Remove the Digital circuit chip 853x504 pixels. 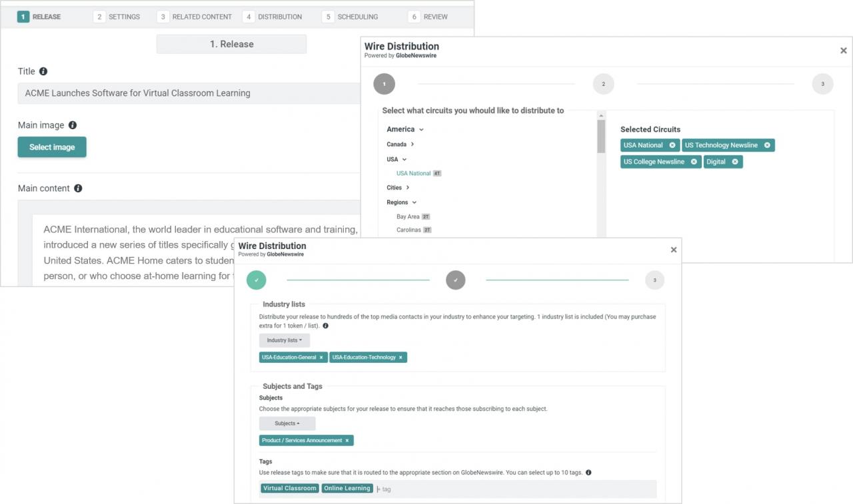point(735,162)
